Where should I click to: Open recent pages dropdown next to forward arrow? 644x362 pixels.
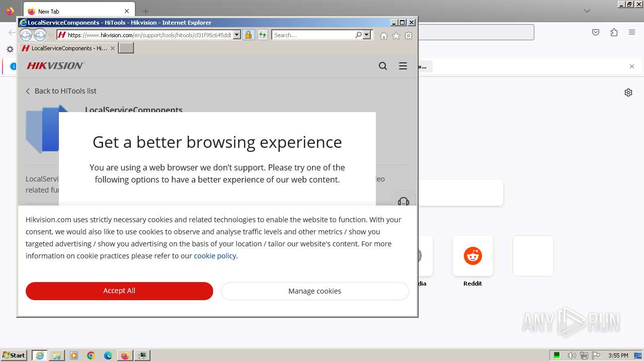(x=51, y=35)
